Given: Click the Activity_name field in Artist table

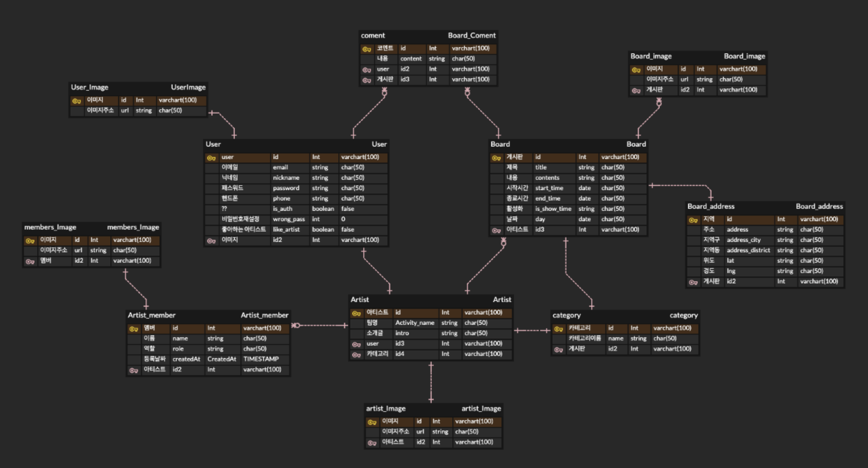Looking at the screenshot, I should pos(414,323).
